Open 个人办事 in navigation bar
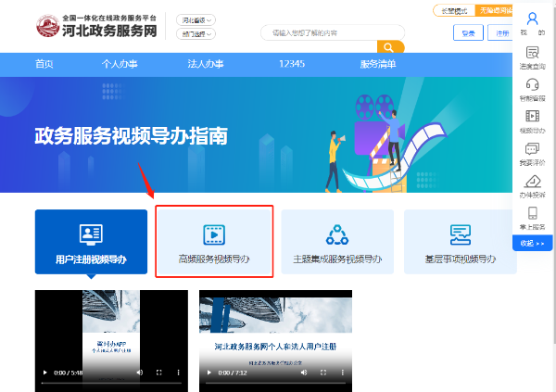The image size is (556, 392). click(x=120, y=64)
